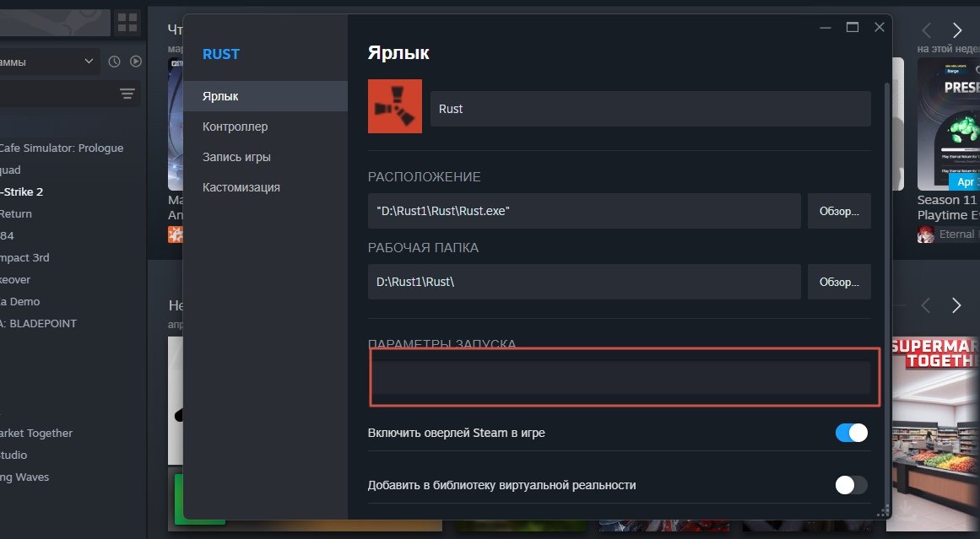Viewport: 980px width, 539px height.
Task: Switch to the Контроллер tab
Action: tap(265, 127)
